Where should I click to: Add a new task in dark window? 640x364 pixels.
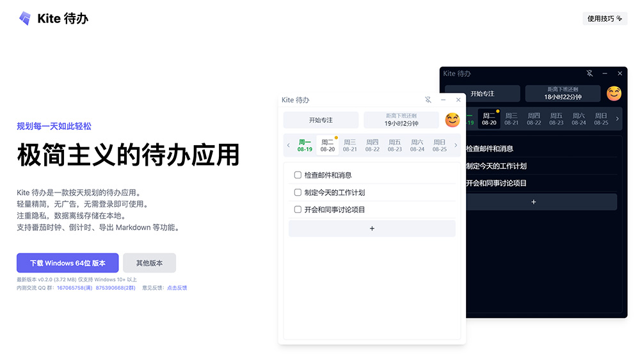coord(541,202)
